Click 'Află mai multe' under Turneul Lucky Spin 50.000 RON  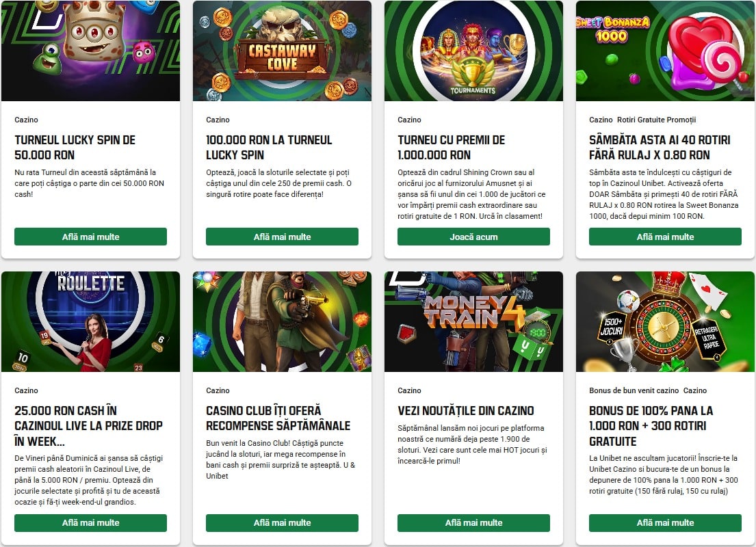(x=90, y=237)
